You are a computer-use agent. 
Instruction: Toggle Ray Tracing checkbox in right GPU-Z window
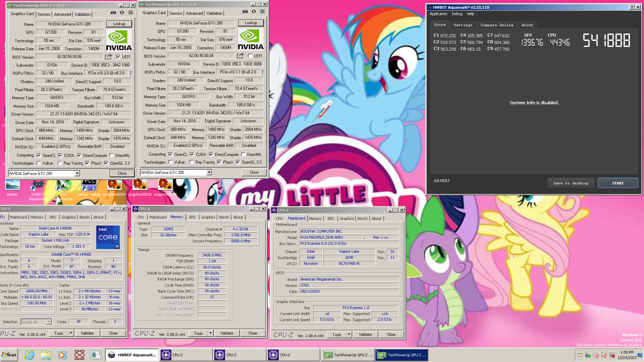(192, 162)
